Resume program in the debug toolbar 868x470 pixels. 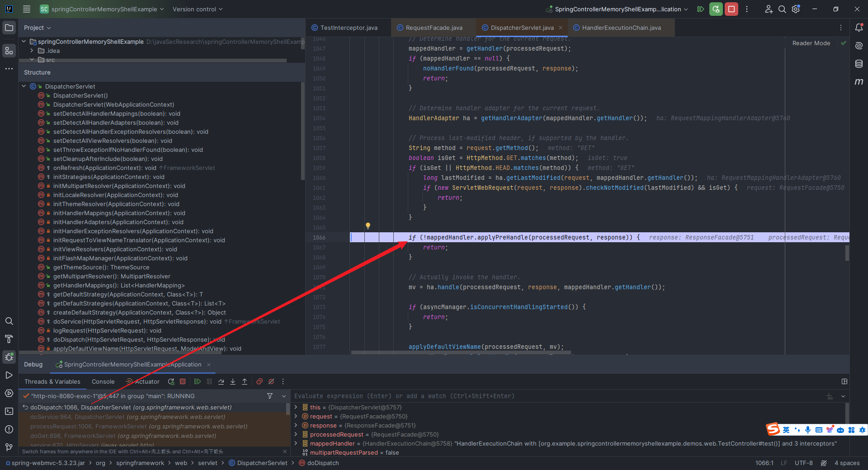click(198, 381)
